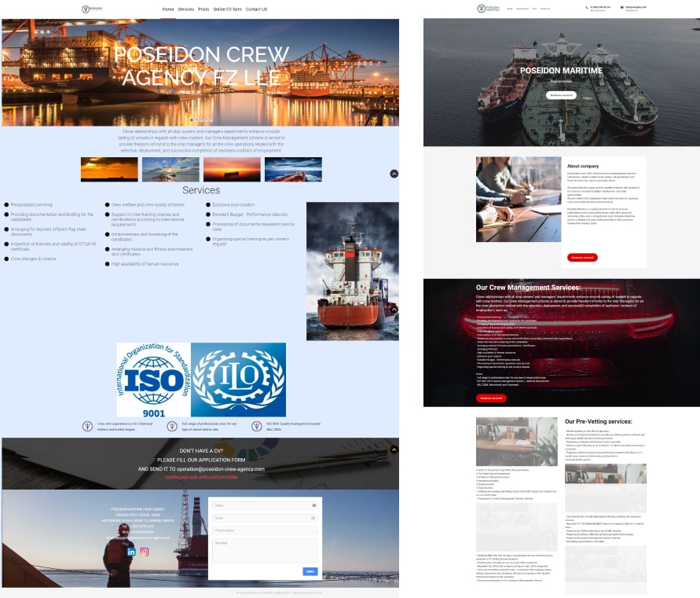Click the scroll-to-top arrow beside thumbnails

394,174
